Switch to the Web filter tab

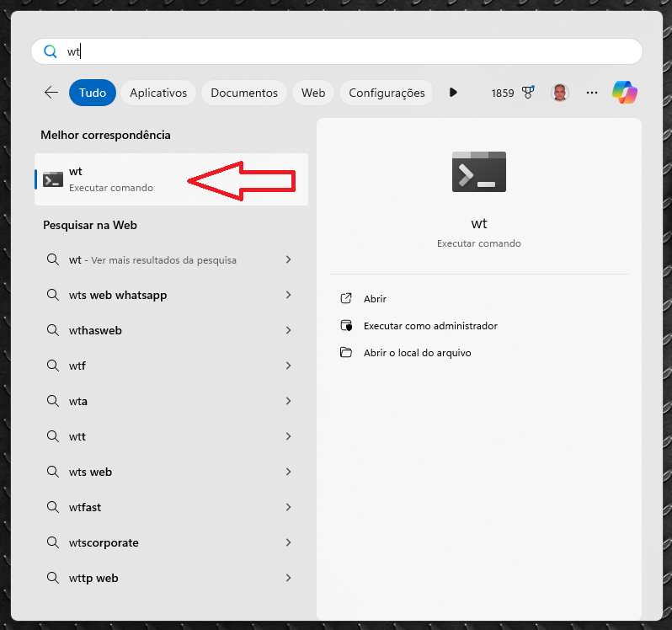coord(313,93)
